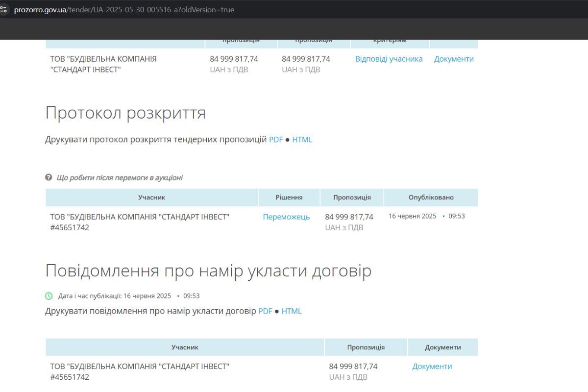Click the 'Пропозиція' column header
This screenshot has height=392, width=588.
(x=352, y=197)
